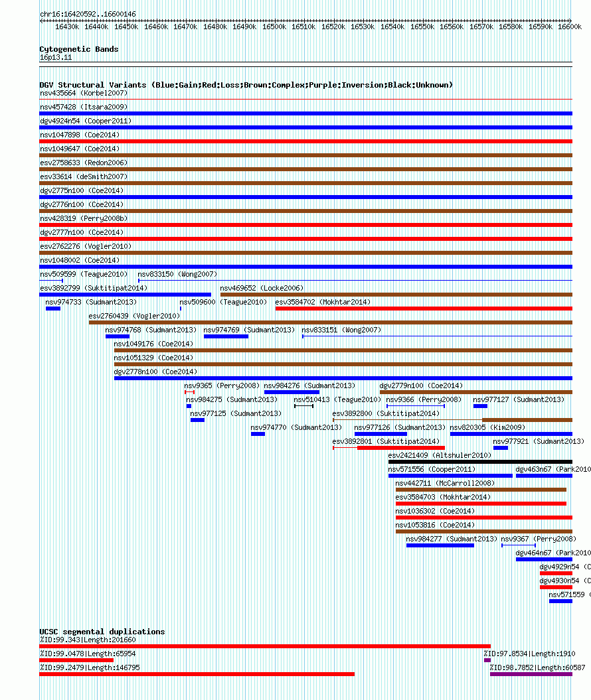The image size is (591, 700).
Task: Click esv2760439 (Vogler2010) label
Action: pyautogui.click(x=134, y=316)
